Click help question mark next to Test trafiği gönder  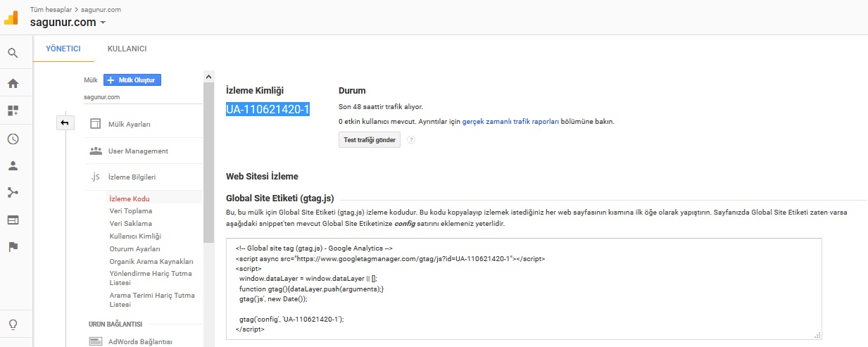click(411, 140)
